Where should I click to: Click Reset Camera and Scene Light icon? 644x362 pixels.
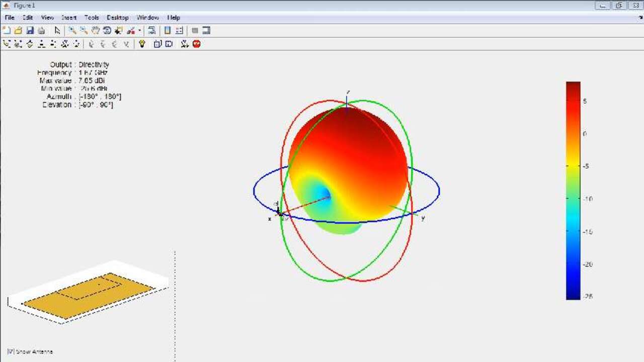point(185,44)
